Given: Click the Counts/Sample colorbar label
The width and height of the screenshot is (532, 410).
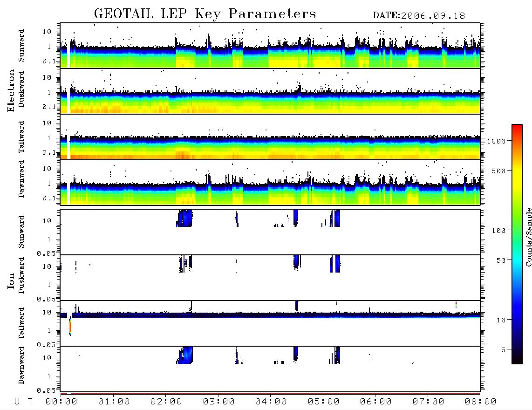Looking at the screenshot, I should (x=529, y=237).
